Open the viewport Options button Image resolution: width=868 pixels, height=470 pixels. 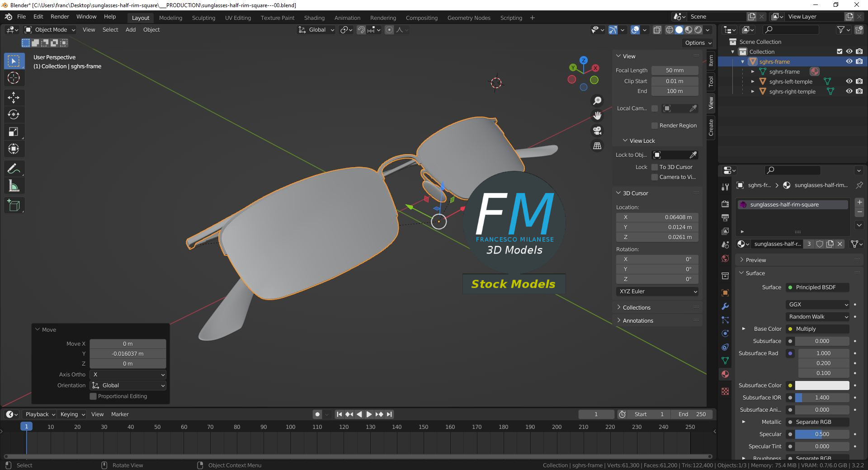698,43
